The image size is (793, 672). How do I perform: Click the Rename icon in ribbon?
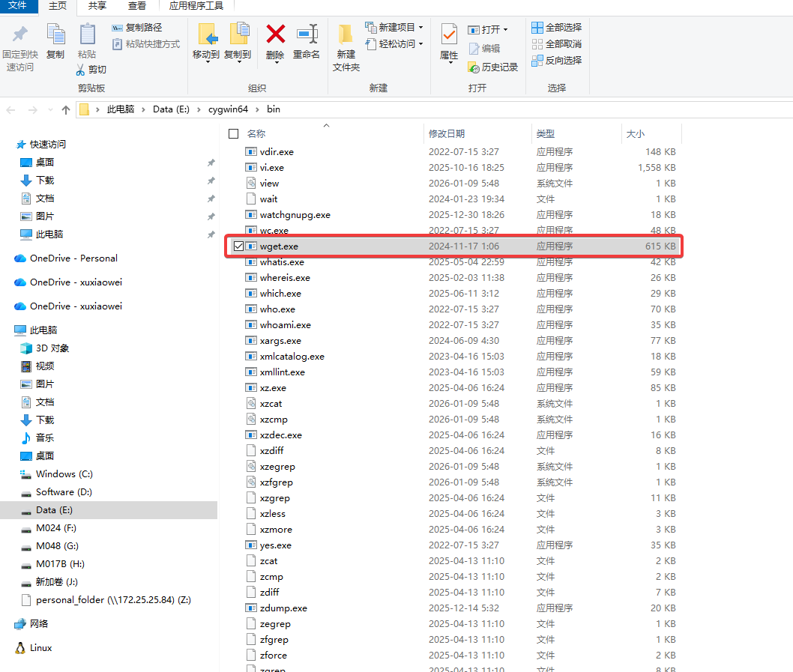(306, 34)
